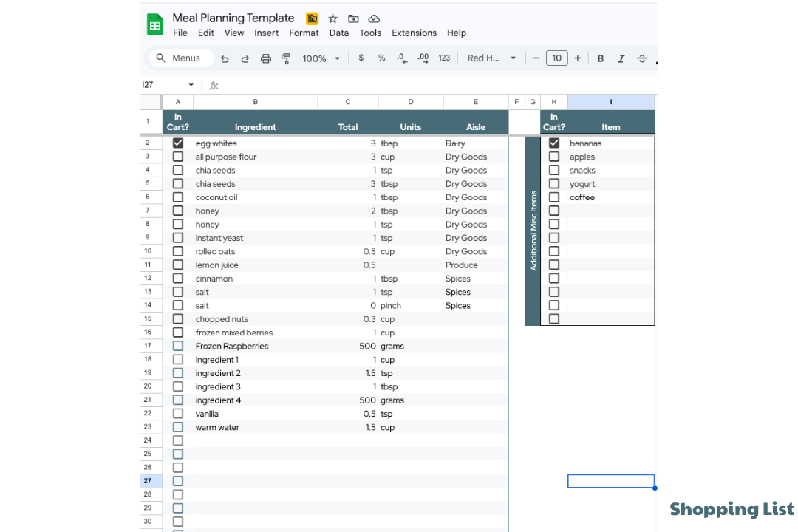Open the Insert menu
798x532 pixels.
266,33
